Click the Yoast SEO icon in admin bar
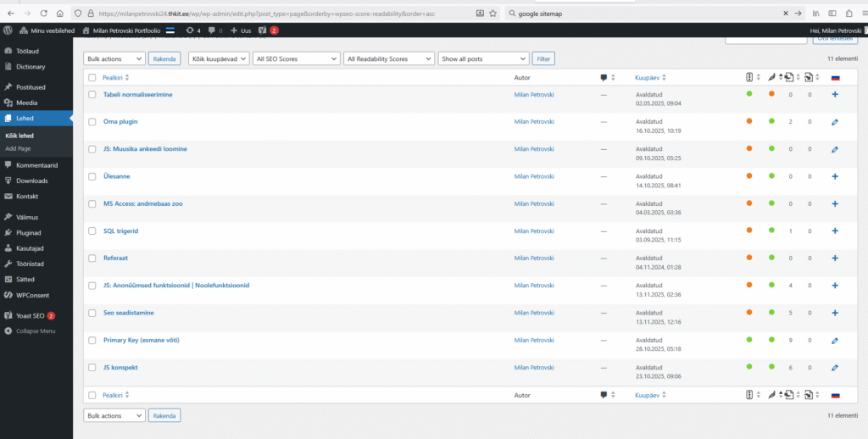 (x=263, y=31)
